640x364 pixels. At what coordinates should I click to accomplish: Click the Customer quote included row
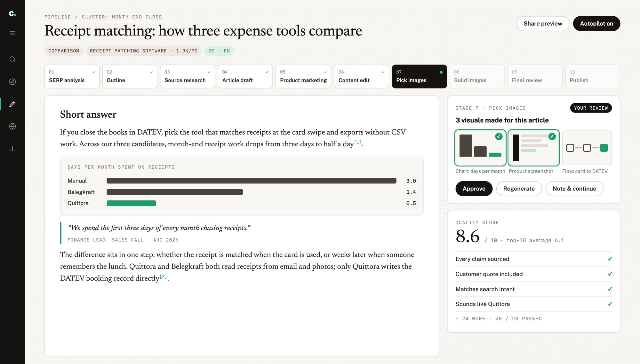tap(534, 274)
